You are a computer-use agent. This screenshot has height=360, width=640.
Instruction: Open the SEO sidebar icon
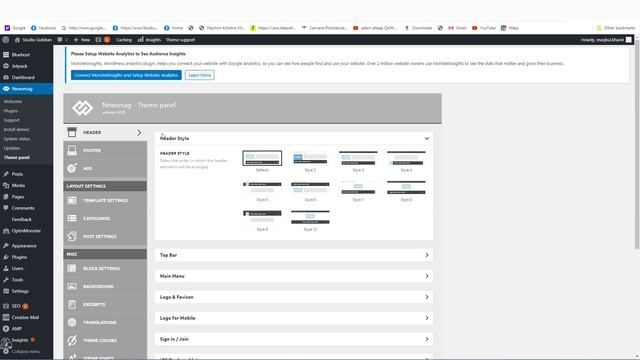(x=6, y=306)
